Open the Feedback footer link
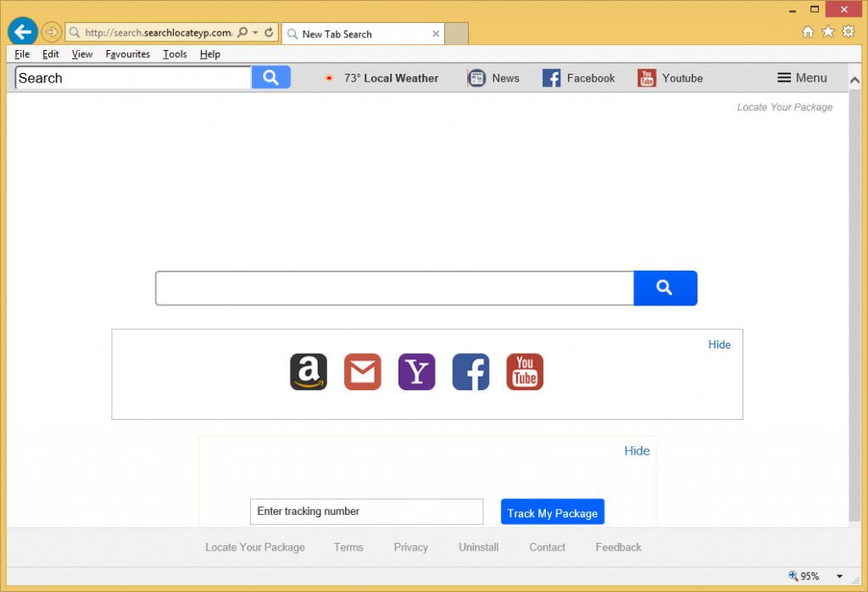The width and height of the screenshot is (868, 592). point(618,547)
